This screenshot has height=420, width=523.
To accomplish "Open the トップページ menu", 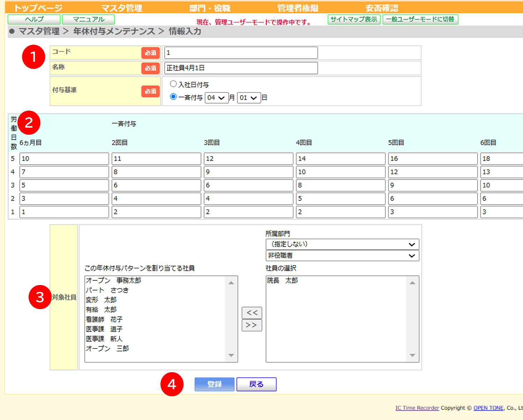I will (x=38, y=8).
